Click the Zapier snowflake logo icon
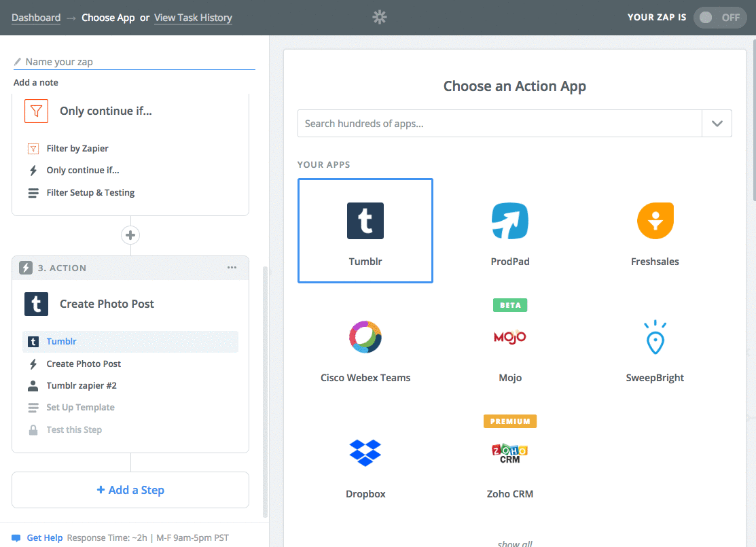The width and height of the screenshot is (756, 547). click(380, 18)
